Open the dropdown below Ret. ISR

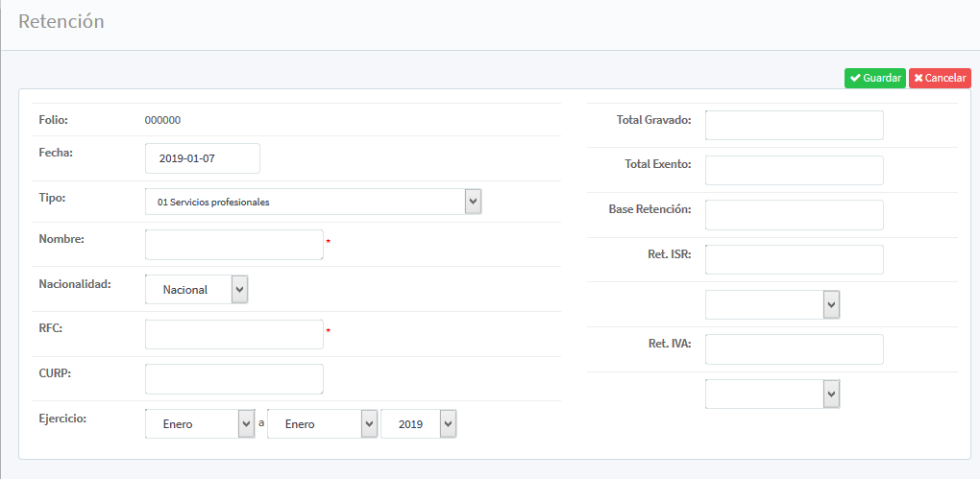(x=772, y=304)
